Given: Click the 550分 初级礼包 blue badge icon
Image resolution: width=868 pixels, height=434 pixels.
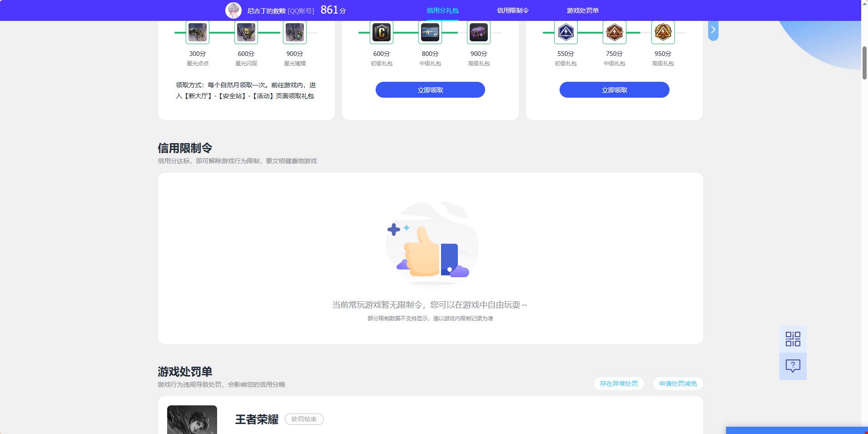Looking at the screenshot, I should point(566,32).
